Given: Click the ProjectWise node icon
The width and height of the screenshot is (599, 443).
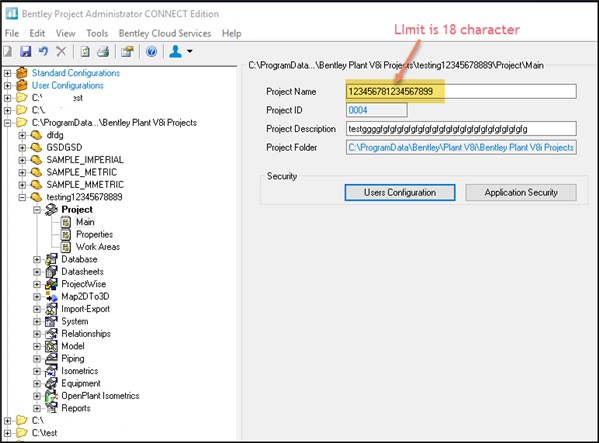Looking at the screenshot, I should [51, 284].
